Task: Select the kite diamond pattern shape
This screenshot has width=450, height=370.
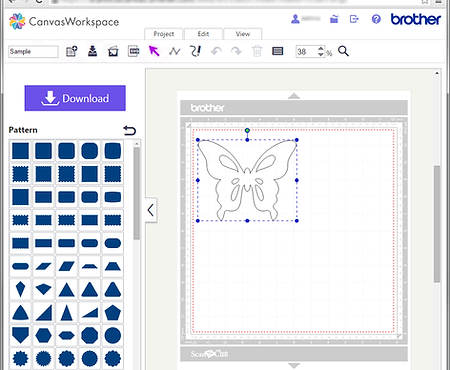Action: pyautogui.click(x=20, y=289)
